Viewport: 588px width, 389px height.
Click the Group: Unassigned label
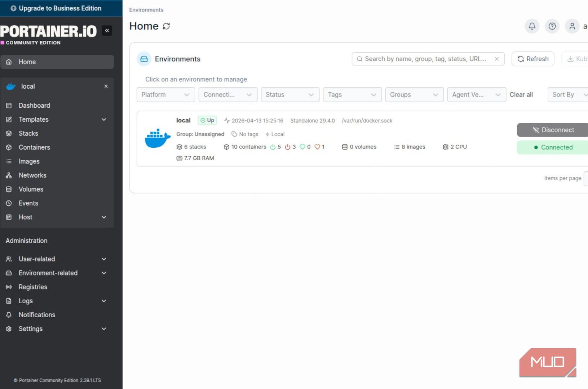pyautogui.click(x=200, y=134)
